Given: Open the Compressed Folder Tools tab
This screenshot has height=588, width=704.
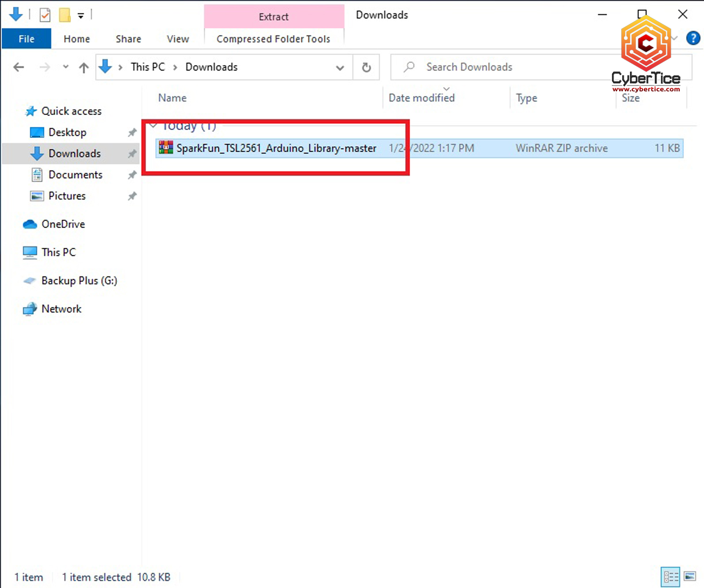Looking at the screenshot, I should [x=273, y=39].
